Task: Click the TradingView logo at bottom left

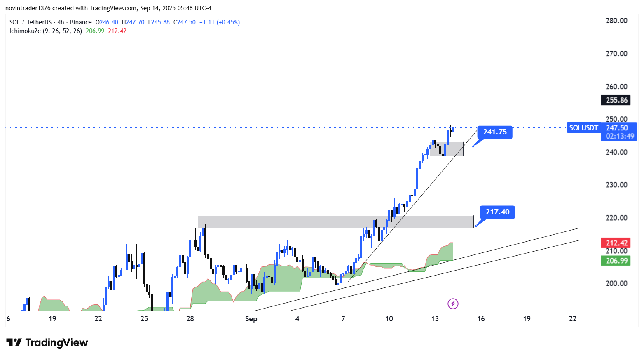Action: (x=47, y=343)
